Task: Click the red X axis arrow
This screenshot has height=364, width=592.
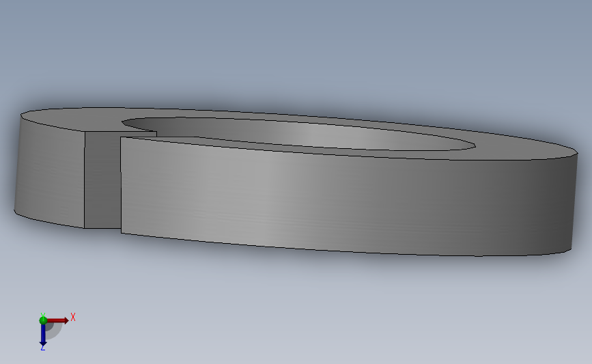Action: 57,320
